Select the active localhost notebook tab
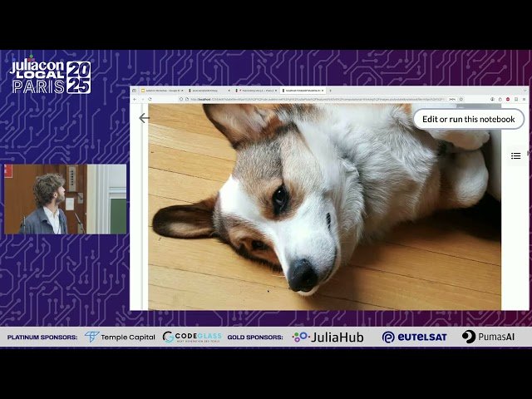Viewport: 532px width, 399px height. (x=301, y=91)
